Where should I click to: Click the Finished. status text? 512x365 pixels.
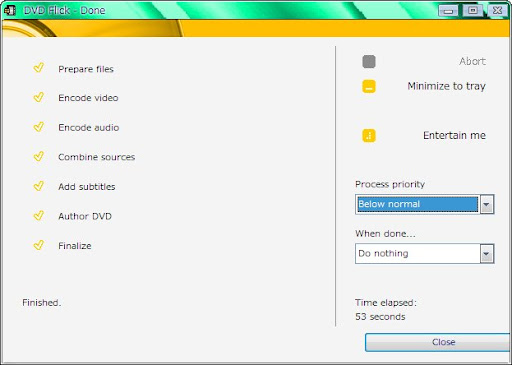coord(42,303)
